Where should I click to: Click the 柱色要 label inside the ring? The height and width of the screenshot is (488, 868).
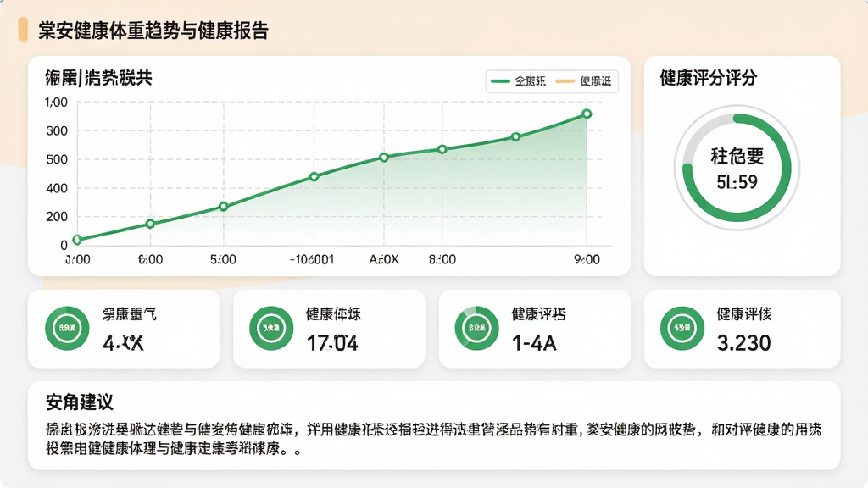tap(737, 156)
